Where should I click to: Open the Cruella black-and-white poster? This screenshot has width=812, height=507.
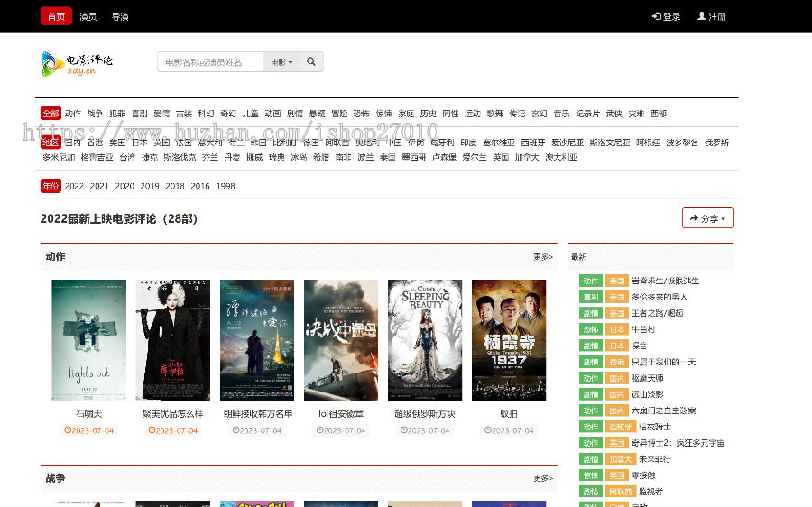[173, 340]
